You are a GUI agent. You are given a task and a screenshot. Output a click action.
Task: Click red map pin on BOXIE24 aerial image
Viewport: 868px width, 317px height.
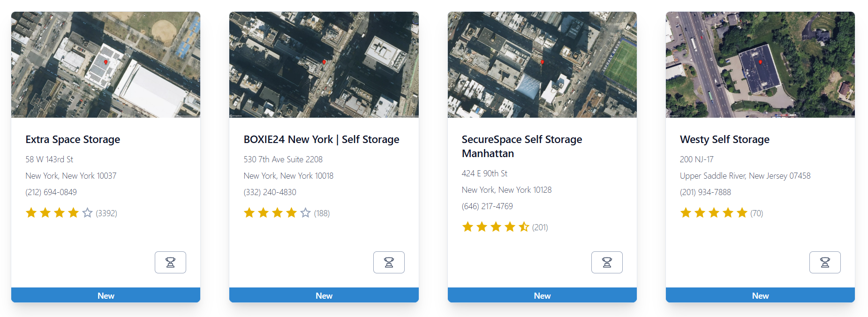(324, 62)
